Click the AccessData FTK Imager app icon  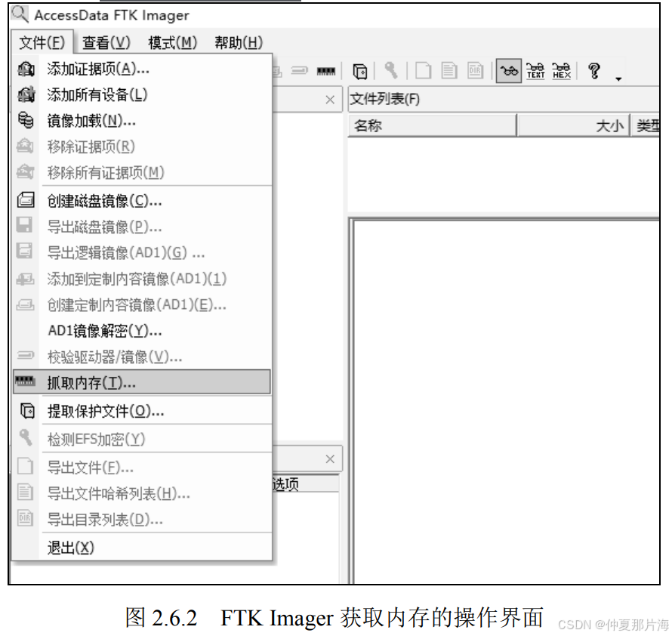point(20,14)
